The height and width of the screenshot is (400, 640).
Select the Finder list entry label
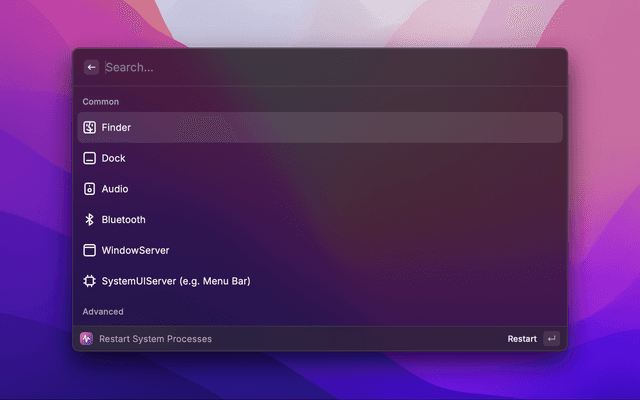point(116,128)
